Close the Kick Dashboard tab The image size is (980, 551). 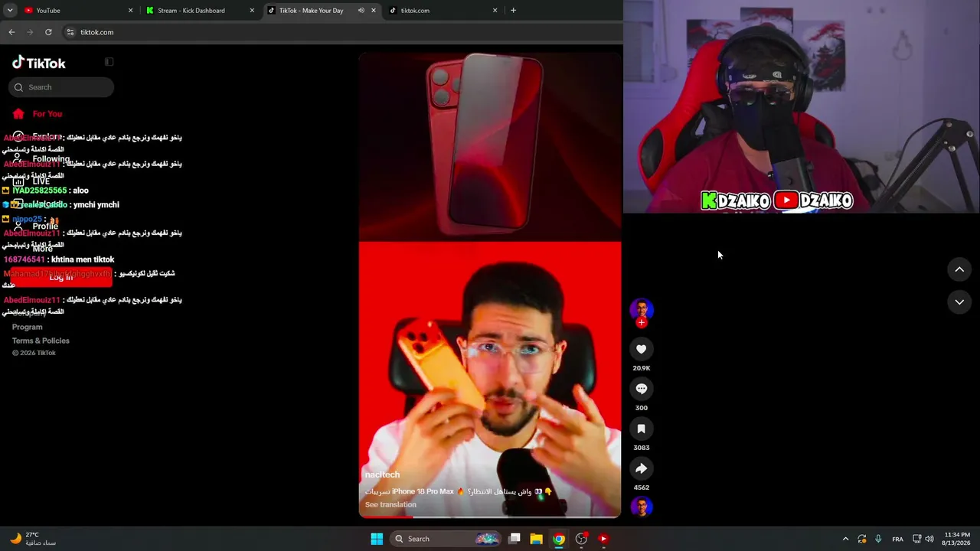point(252,11)
